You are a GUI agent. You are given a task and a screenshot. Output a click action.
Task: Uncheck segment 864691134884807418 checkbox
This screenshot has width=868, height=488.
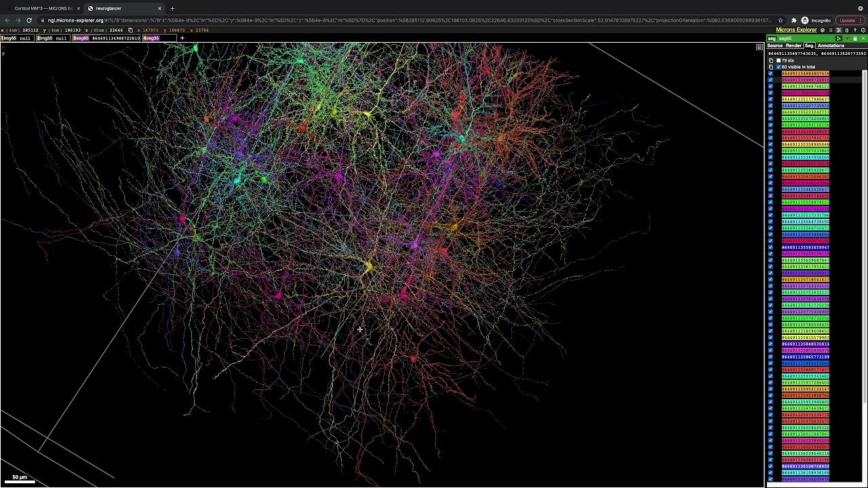[x=770, y=73]
